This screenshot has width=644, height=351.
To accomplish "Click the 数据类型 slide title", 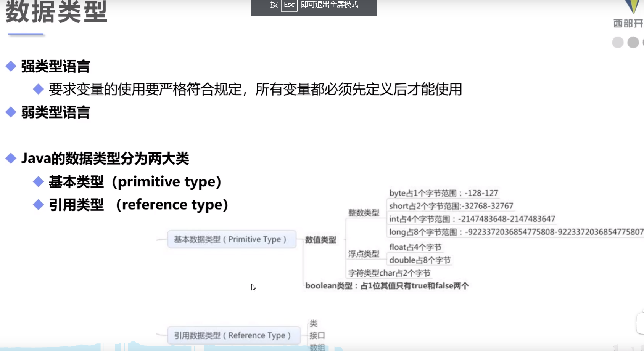I will click(x=56, y=12).
